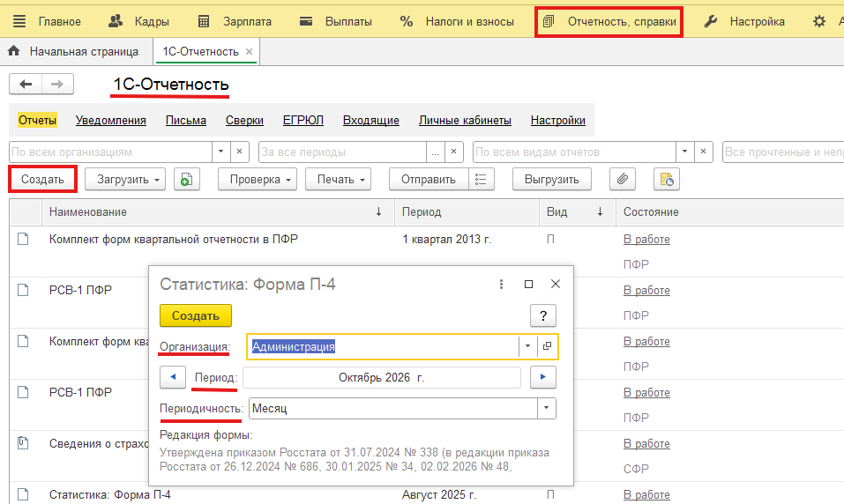Sort by Период column header
Screen dimensions: 844x504
click(x=467, y=212)
